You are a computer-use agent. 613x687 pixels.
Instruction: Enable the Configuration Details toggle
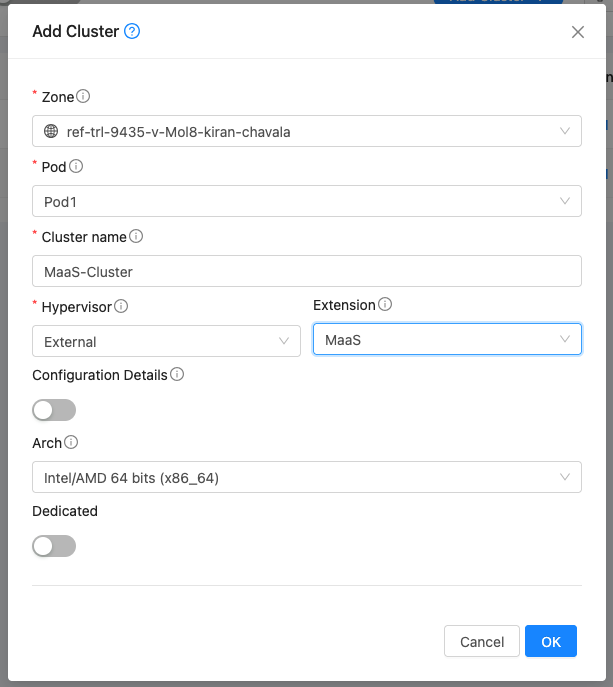click(x=54, y=410)
